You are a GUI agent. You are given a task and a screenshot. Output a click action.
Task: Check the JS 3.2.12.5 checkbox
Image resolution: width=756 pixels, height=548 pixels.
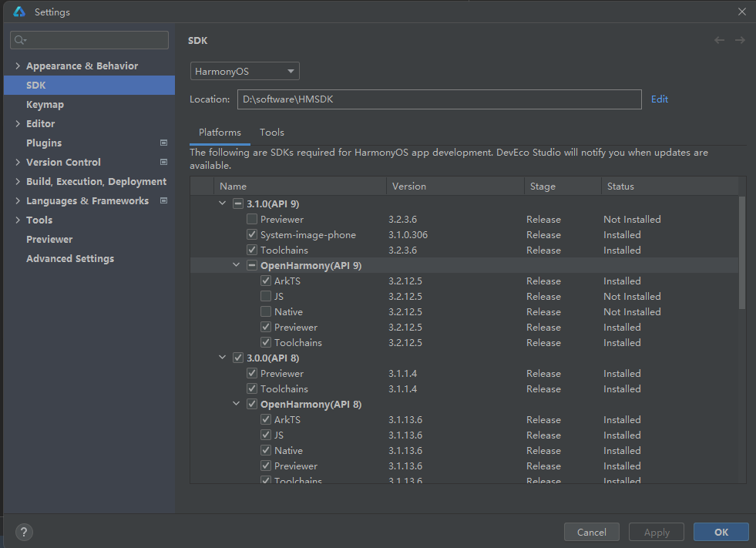click(x=266, y=296)
